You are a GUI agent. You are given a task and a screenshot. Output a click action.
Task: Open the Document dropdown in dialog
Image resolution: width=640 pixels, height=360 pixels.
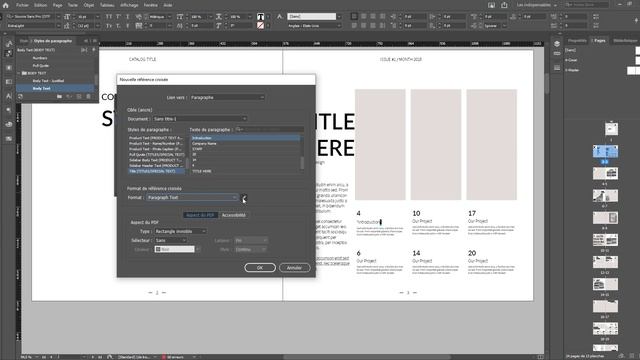point(199,119)
